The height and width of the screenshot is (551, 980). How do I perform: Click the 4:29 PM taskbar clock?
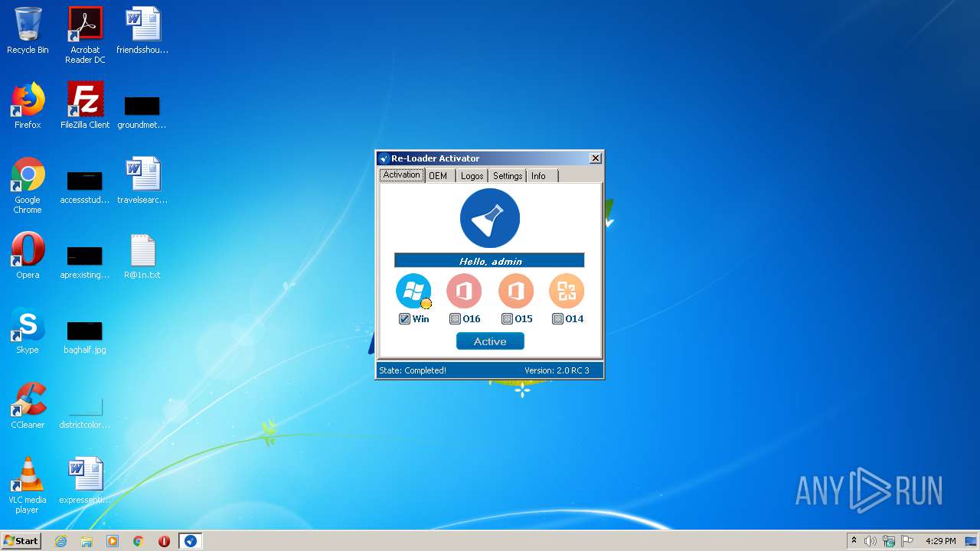(940, 541)
